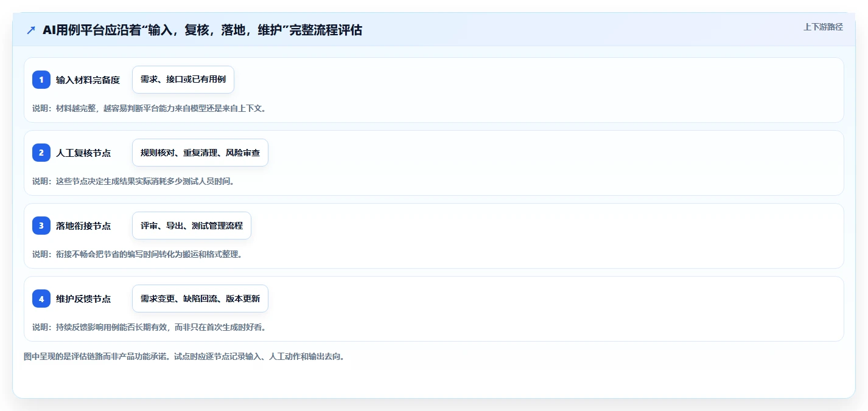This screenshot has width=868, height=411.
Task: Click the arrow icon beside the AI用例平台 title
Action: coord(31,30)
